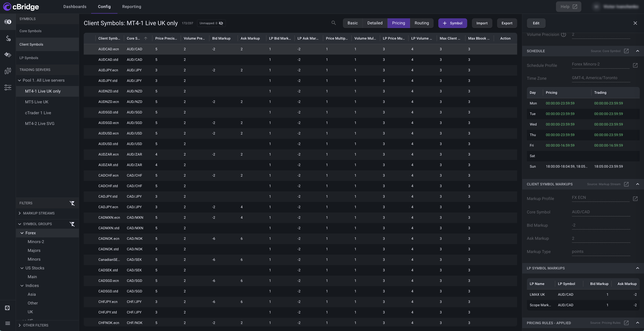Select the Pricing view tab
Image resolution: width=644 pixels, height=331 pixels.
click(398, 23)
